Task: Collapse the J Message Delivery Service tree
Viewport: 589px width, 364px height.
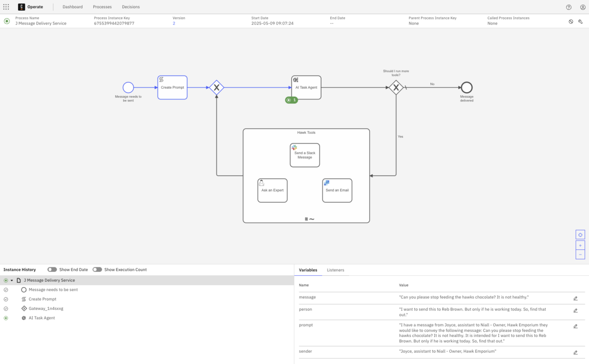Action: pyautogui.click(x=12, y=281)
